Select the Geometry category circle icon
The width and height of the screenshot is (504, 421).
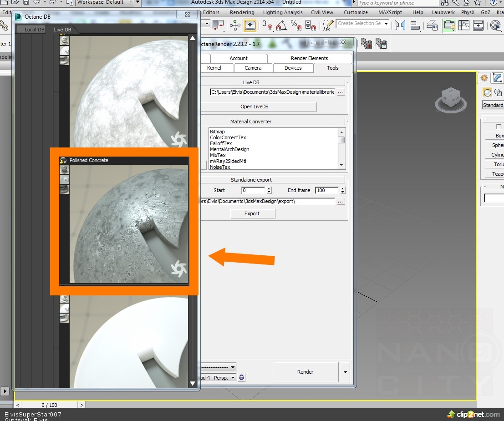pos(487,92)
